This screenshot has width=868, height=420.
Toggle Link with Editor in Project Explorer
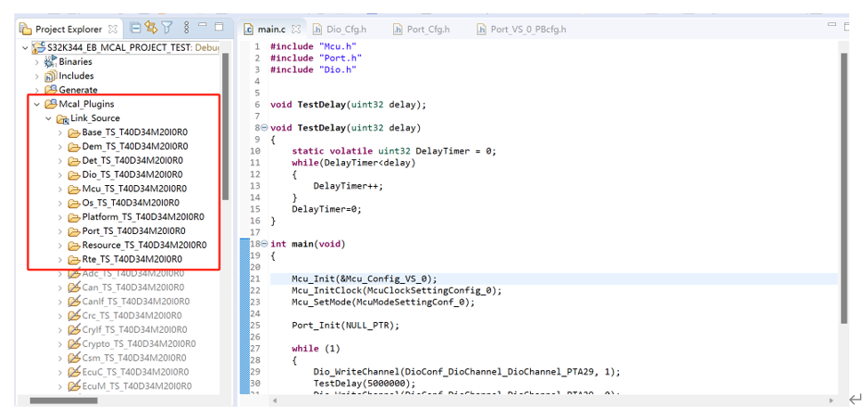click(x=150, y=28)
